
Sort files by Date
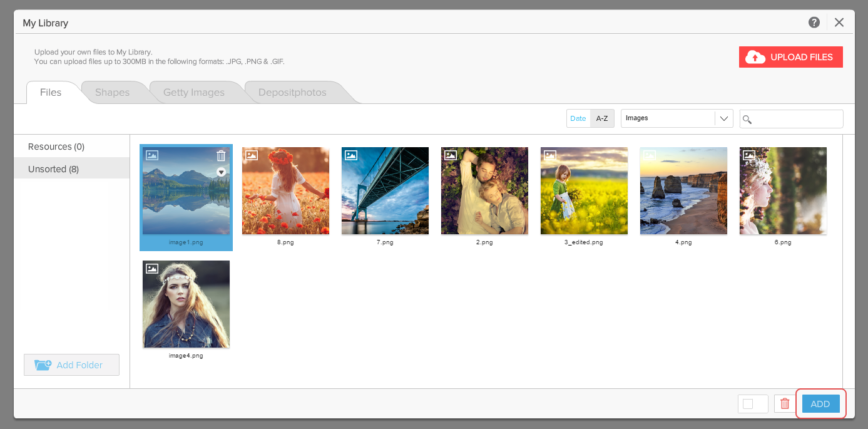pyautogui.click(x=578, y=118)
